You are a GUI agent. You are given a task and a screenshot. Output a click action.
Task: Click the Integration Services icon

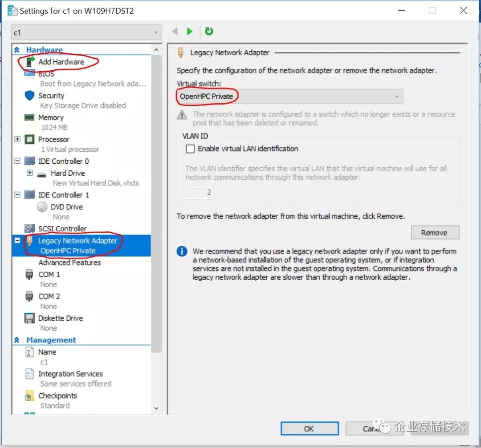29,374
